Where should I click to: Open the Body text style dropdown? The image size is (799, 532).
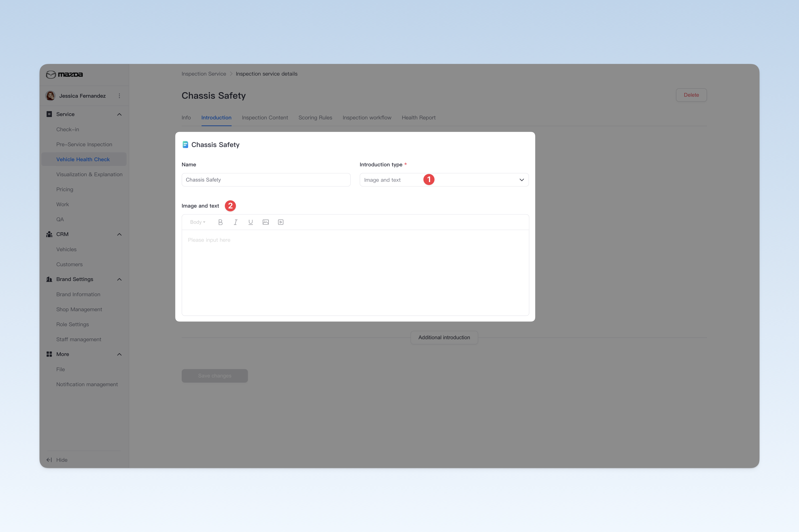pyautogui.click(x=198, y=222)
